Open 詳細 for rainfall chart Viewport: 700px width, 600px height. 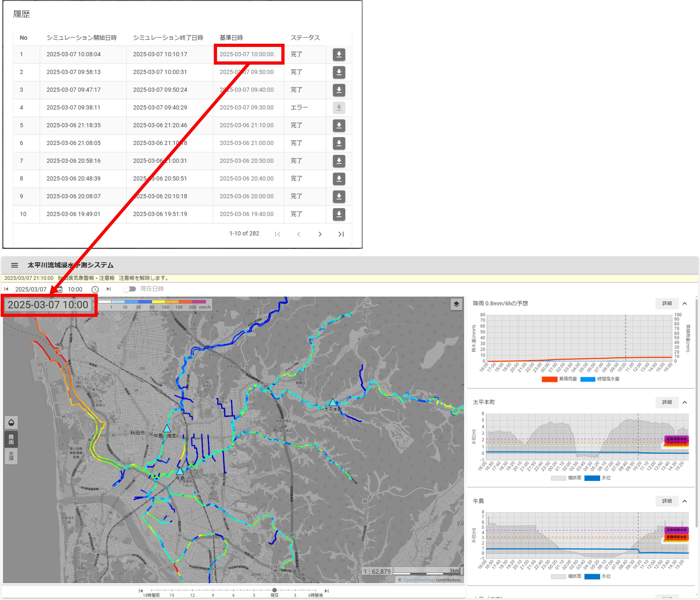666,304
